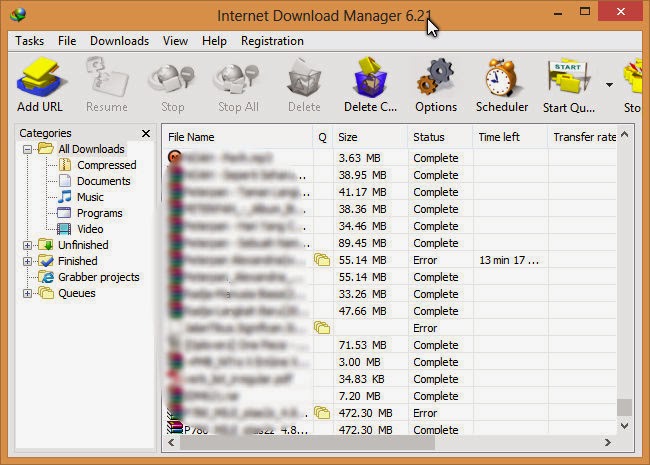
Task: Click the queue icon in the sizeless Error row
Action: tap(322, 328)
